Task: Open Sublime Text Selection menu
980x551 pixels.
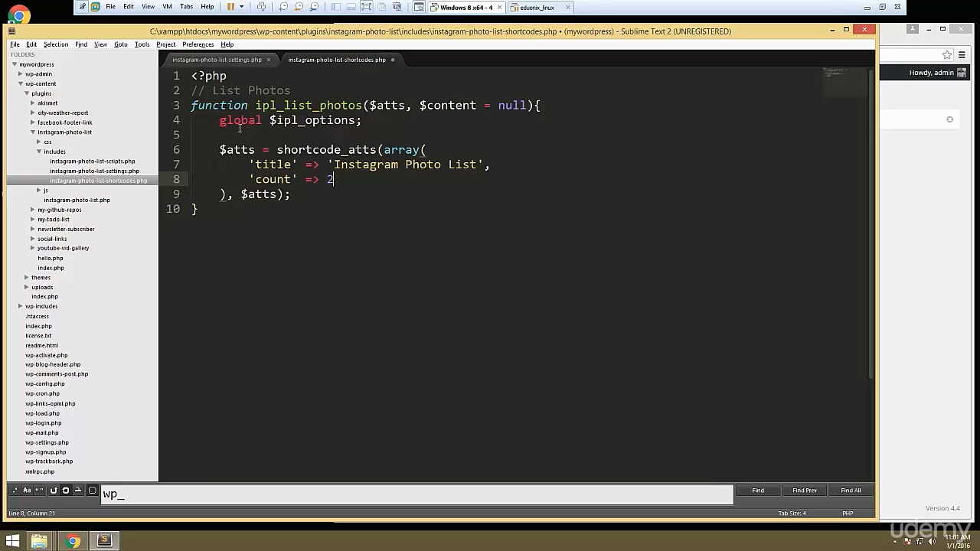Action: (56, 44)
